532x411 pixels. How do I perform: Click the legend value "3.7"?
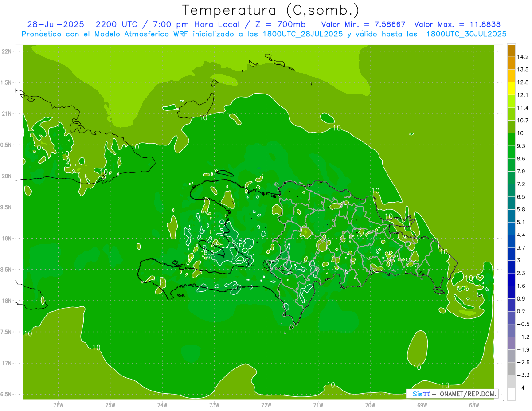pyautogui.click(x=521, y=247)
